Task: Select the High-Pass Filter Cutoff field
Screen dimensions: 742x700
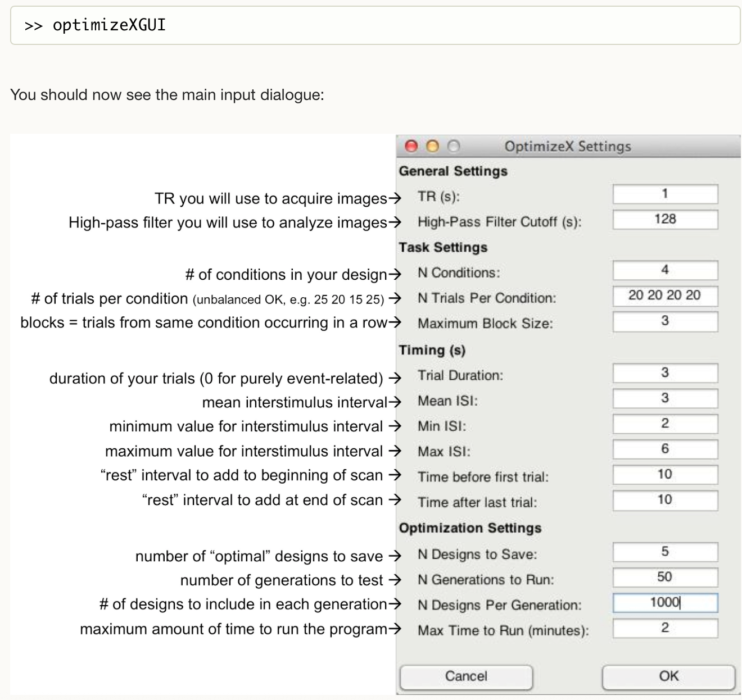Action: pos(665,220)
